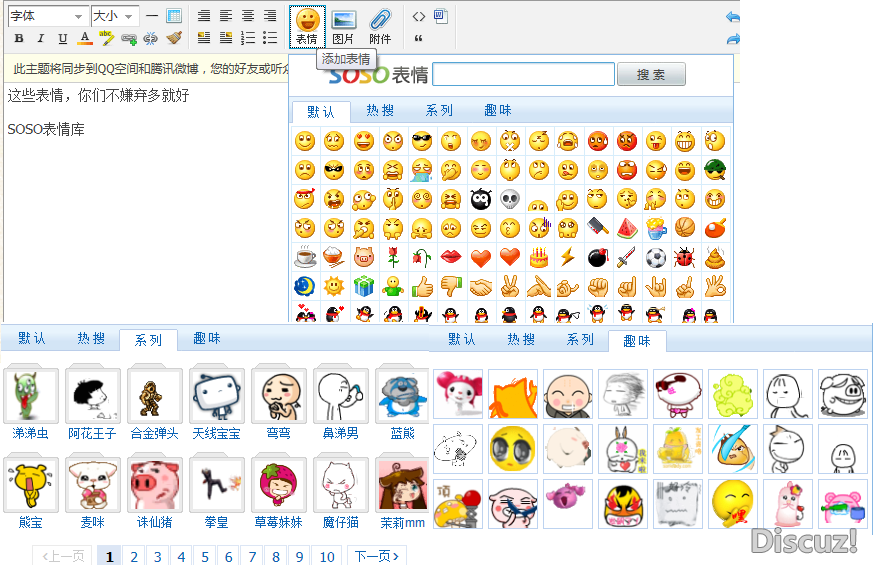
Task: Click the 熊宝 series label
Action: [31, 522]
